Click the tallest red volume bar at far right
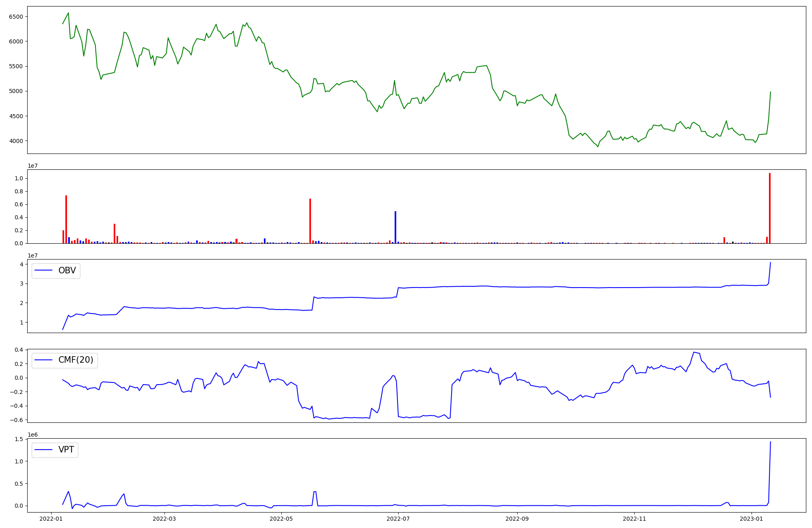812x528 pixels. (769, 208)
